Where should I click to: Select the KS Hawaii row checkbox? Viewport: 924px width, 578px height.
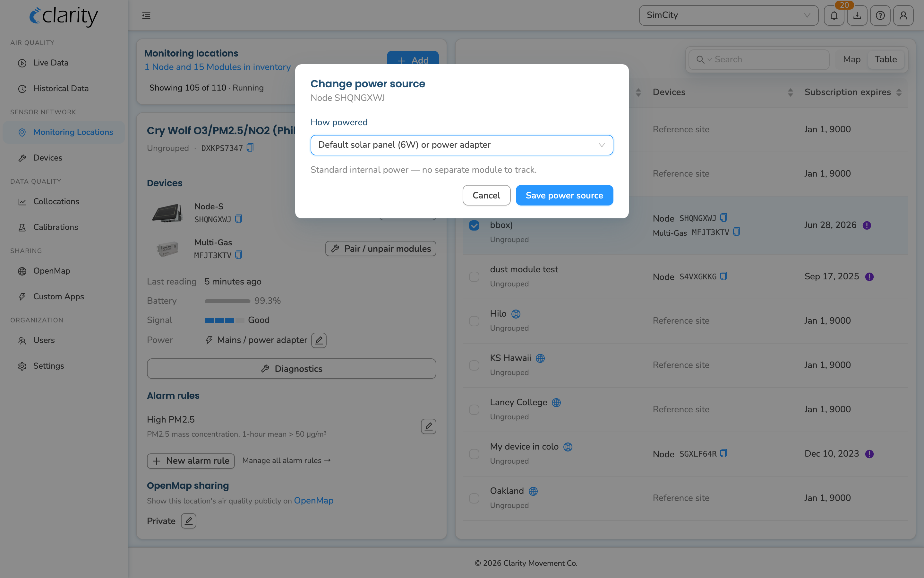tap(474, 365)
